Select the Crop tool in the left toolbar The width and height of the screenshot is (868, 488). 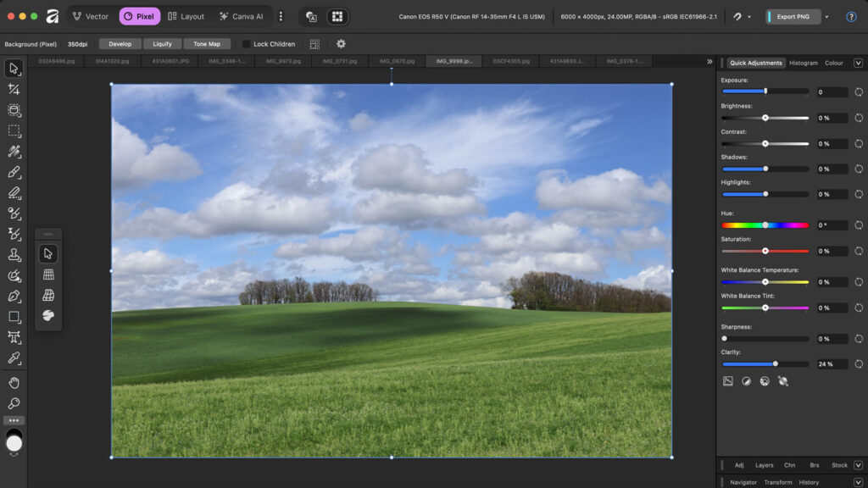(x=14, y=89)
